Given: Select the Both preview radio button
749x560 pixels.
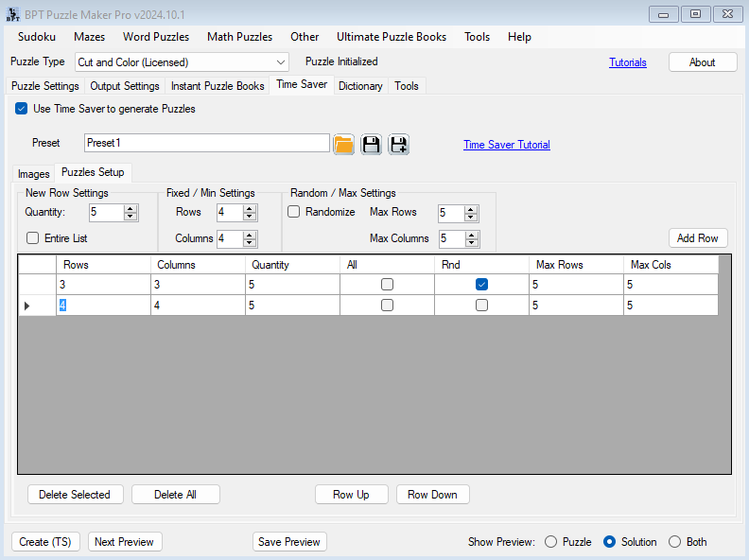Looking at the screenshot, I should [x=674, y=542].
